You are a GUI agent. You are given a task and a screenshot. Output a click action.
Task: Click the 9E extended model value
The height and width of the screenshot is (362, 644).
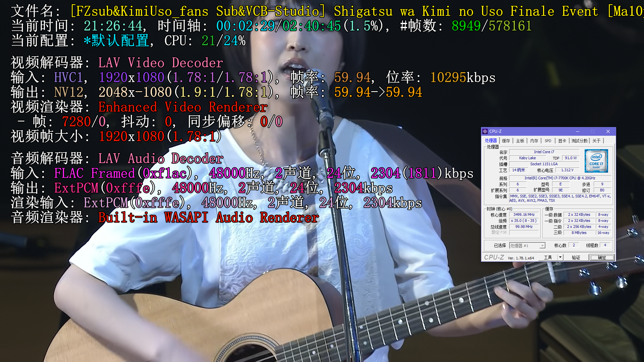pyautogui.click(x=560, y=190)
